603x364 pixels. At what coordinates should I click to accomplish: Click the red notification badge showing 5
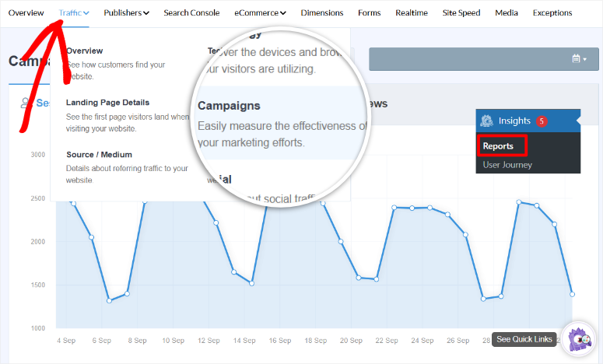[542, 121]
